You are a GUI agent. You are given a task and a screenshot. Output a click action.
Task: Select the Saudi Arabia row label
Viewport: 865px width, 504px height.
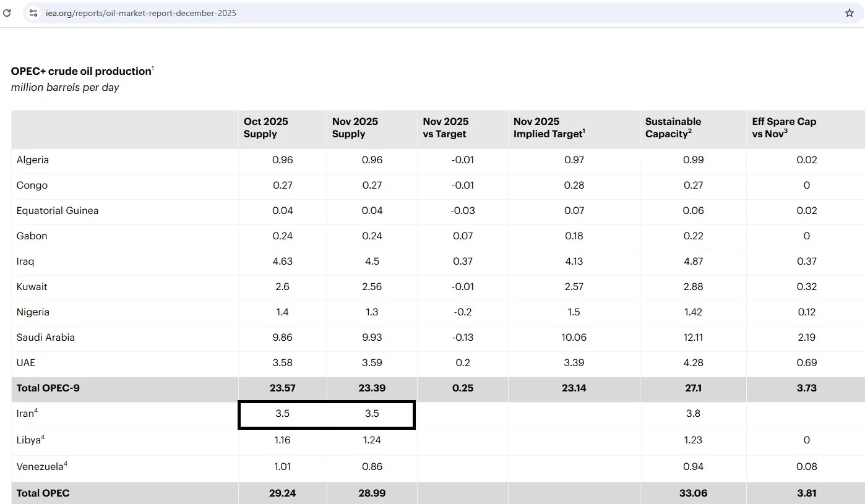[46, 338]
